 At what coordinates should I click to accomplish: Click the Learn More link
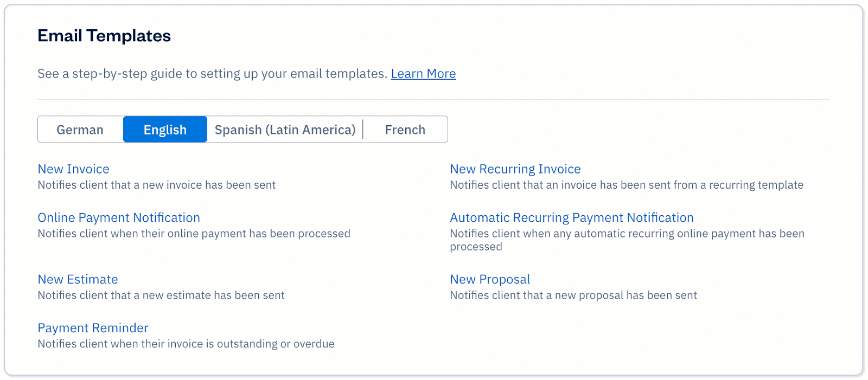(423, 74)
